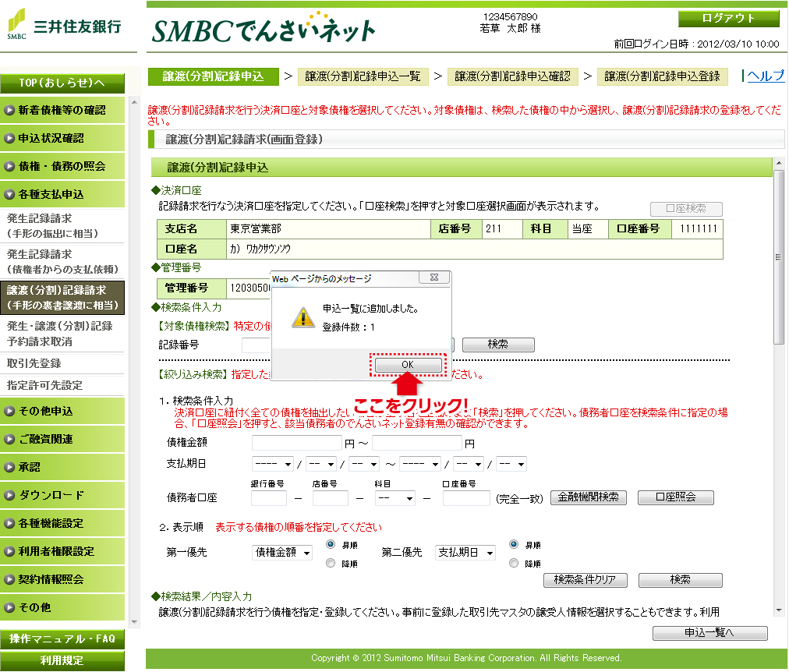Viewport: 789px width, 672px height.
Task: Select 発生記録請求(手形の振出に相当)
Action: [x=62, y=226]
